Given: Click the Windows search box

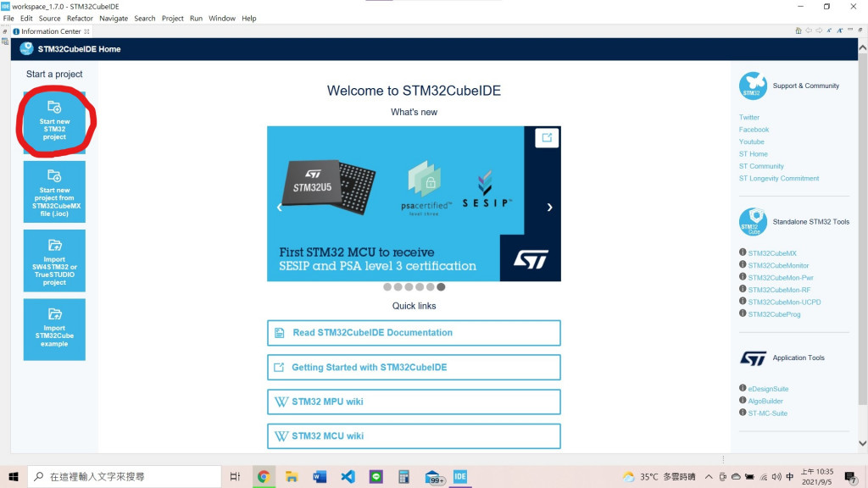Looking at the screenshot, I should (x=124, y=476).
